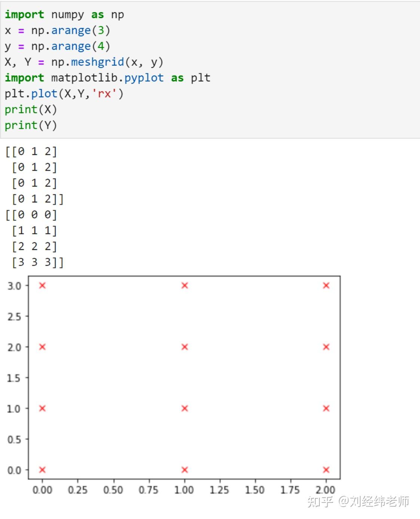Select the print(X) statement
This screenshot has height=519, width=420.
pyautogui.click(x=31, y=109)
